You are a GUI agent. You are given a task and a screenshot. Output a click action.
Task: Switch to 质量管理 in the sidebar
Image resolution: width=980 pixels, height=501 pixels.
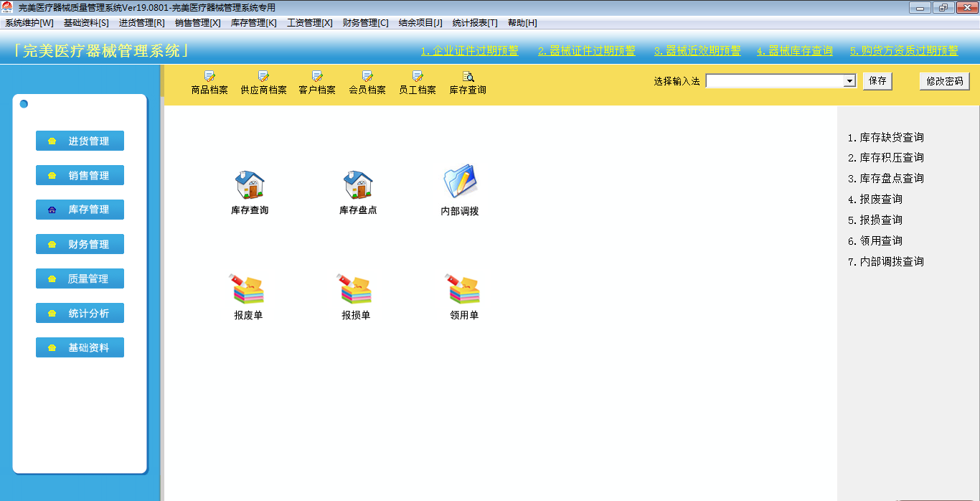[80, 279]
